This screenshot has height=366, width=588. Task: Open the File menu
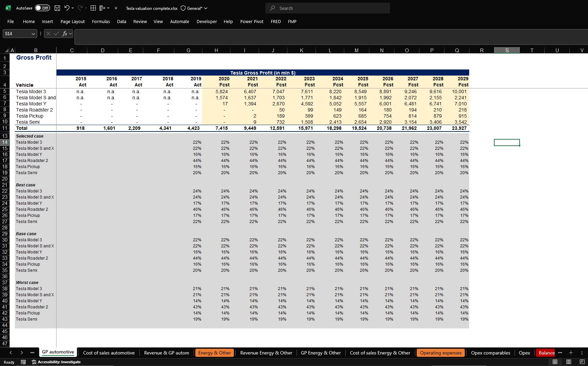(x=10, y=21)
